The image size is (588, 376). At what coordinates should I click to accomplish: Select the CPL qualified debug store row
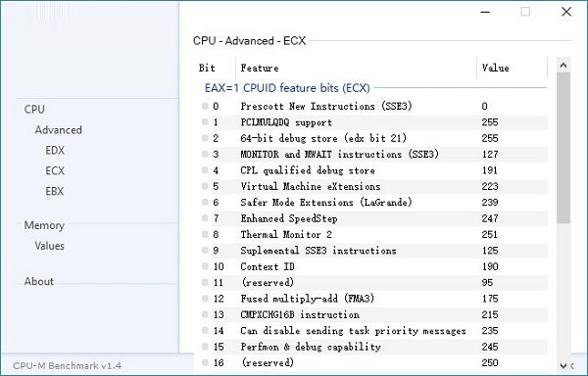(x=374, y=170)
